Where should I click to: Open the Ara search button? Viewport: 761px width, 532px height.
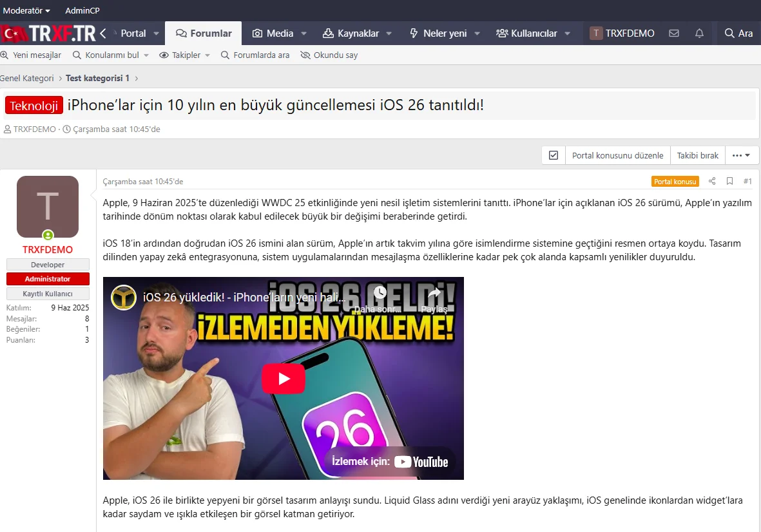coord(738,33)
